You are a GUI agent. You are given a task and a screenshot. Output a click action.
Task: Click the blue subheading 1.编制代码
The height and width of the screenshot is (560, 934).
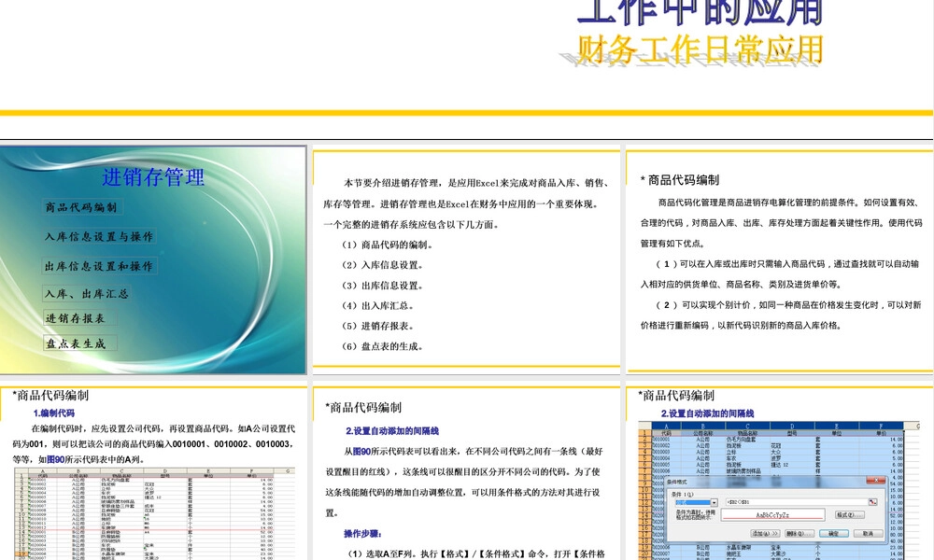point(53,413)
